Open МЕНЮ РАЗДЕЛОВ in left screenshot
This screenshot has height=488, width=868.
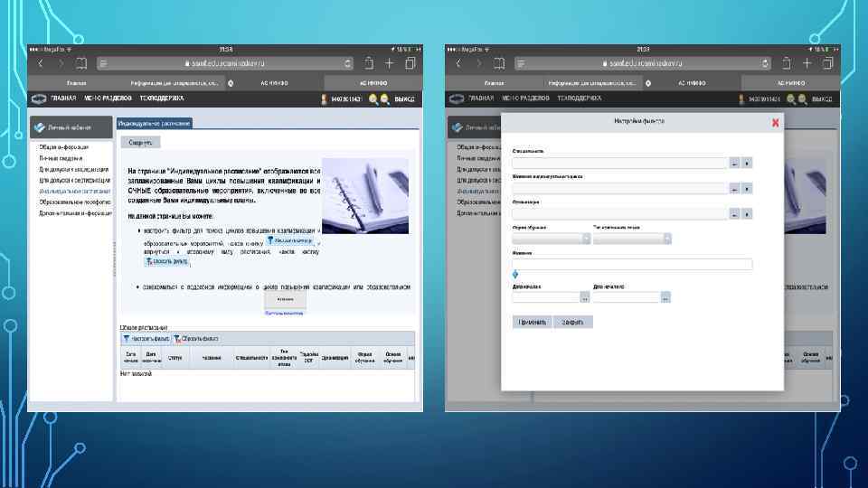point(108,98)
